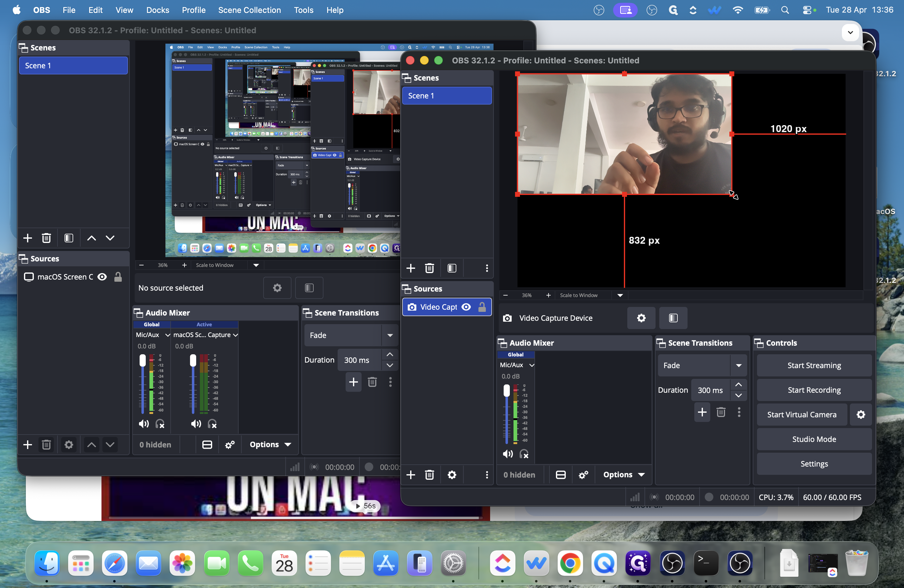The height and width of the screenshot is (588, 904).
Task: Move scene down in back OBS window
Action: (110, 238)
